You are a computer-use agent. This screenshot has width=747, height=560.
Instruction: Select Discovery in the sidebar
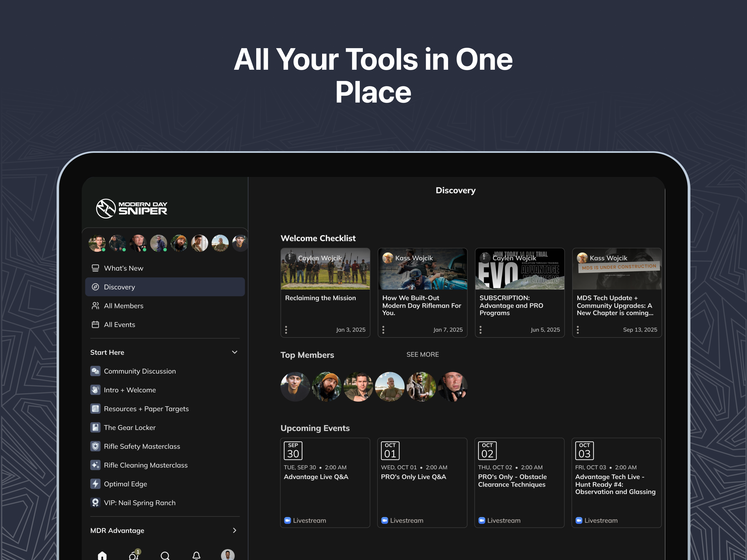point(165,287)
